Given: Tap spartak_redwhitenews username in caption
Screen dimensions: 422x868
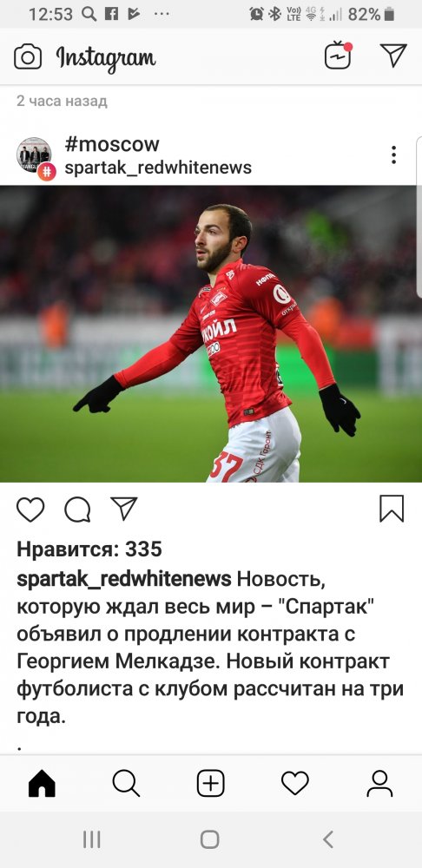Looking at the screenshot, I should pos(124,579).
